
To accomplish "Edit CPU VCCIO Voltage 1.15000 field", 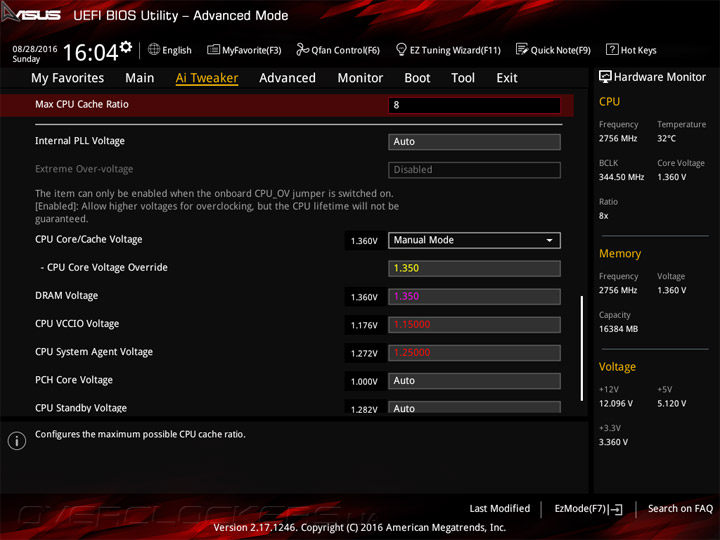I will 474,325.
